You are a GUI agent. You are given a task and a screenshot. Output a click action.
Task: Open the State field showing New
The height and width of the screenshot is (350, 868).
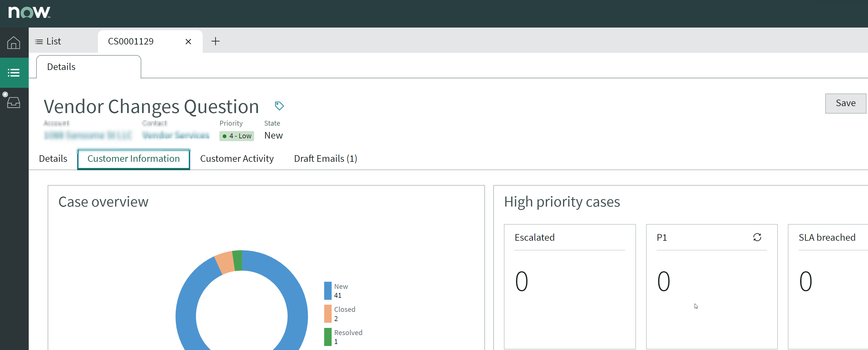(x=273, y=135)
